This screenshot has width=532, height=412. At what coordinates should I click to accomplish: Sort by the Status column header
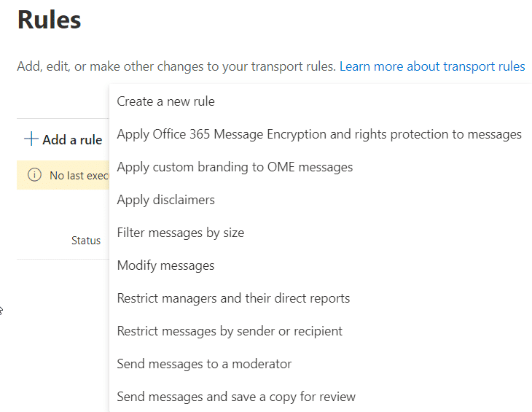tap(86, 241)
